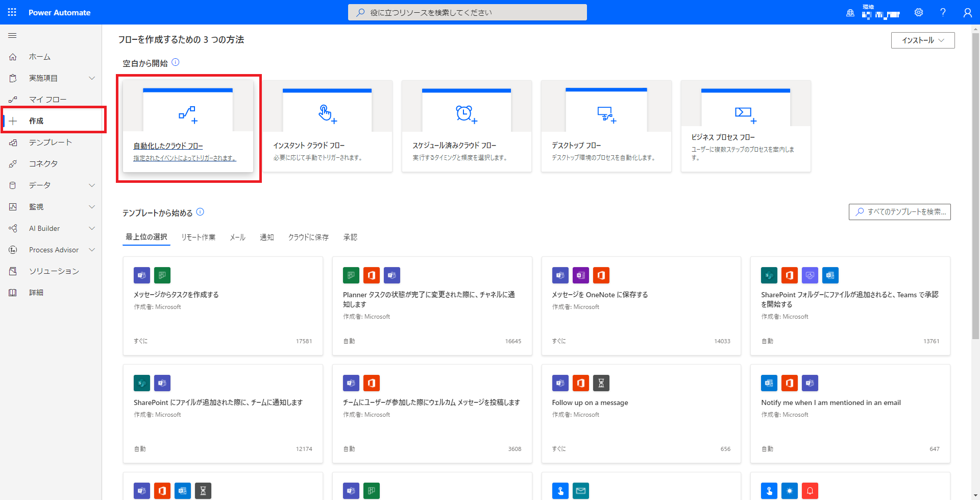Viewport: 980px width, 500px height.
Task: Open the インスタント クラウド フロー card title
Action: [309, 146]
